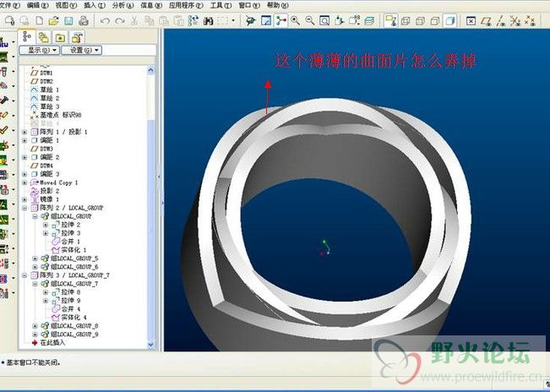Viewport: 550px width, 392px height.
Task: Toggle datum planes display
Action: coord(486,21)
